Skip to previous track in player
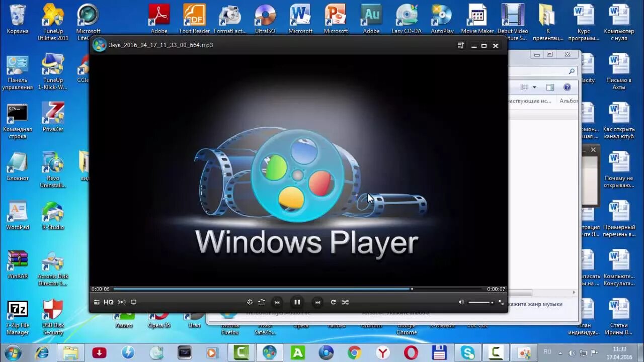 (x=277, y=302)
